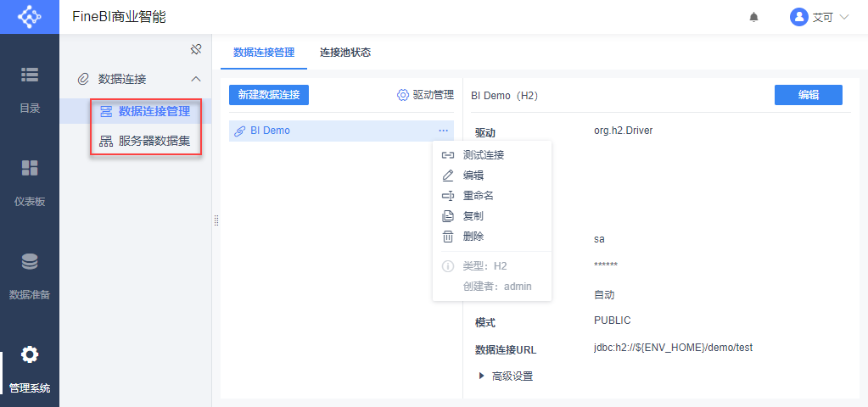Click the blue 编辑 button
The height and width of the screenshot is (407, 868).
(x=809, y=95)
